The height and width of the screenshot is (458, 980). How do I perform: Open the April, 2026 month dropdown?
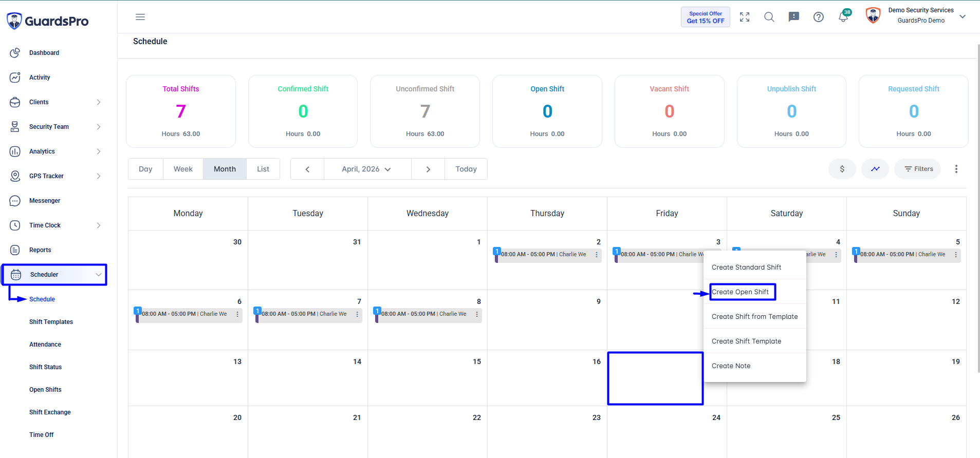pos(367,169)
